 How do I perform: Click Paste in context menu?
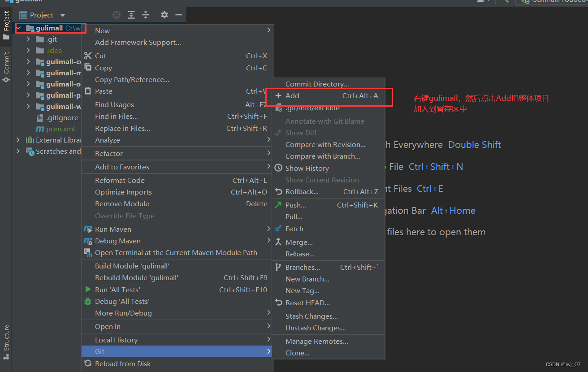pos(177,91)
